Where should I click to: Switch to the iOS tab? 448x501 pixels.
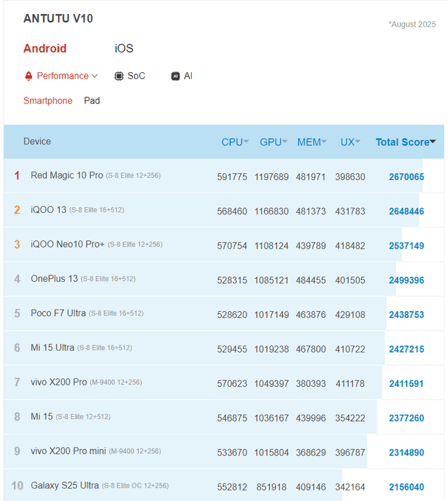coord(124,48)
